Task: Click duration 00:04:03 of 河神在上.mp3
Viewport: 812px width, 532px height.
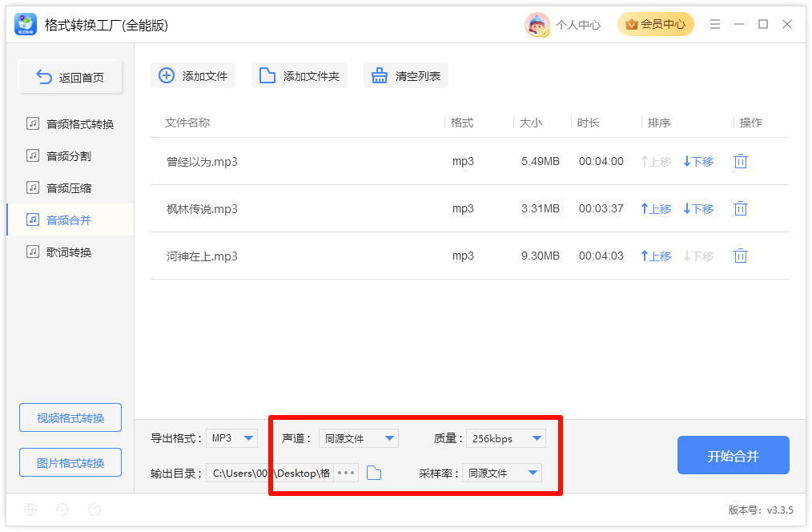Action: point(601,256)
